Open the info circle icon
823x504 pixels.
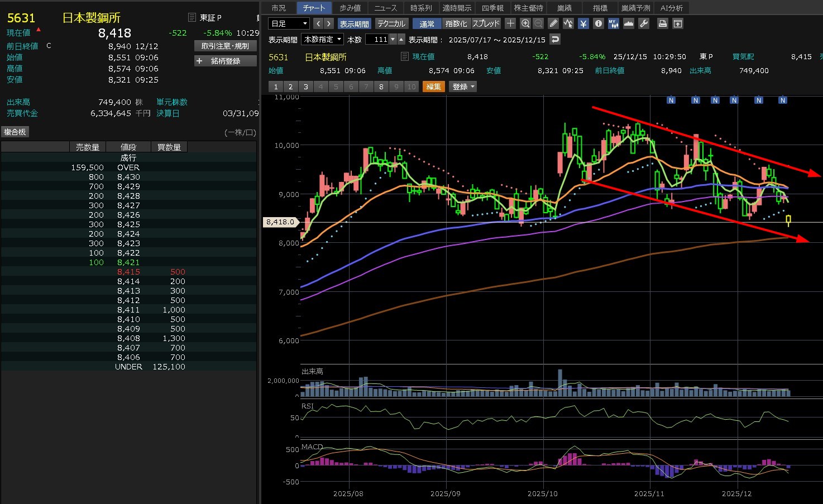coord(599,23)
